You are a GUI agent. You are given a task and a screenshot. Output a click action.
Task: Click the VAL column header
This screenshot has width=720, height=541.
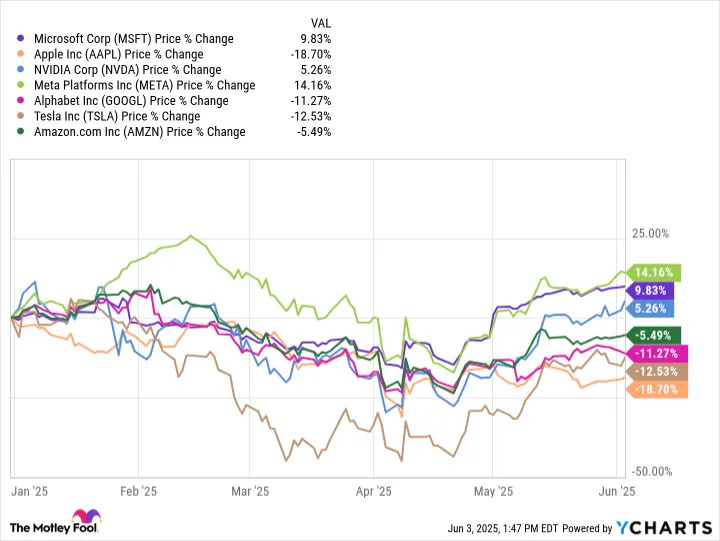point(321,23)
